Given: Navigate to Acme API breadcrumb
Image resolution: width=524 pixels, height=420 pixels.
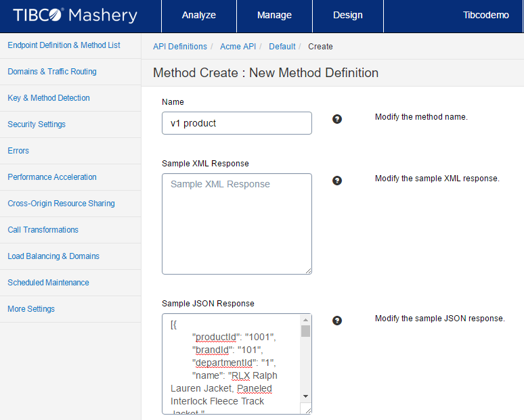Looking at the screenshot, I should pos(237,47).
